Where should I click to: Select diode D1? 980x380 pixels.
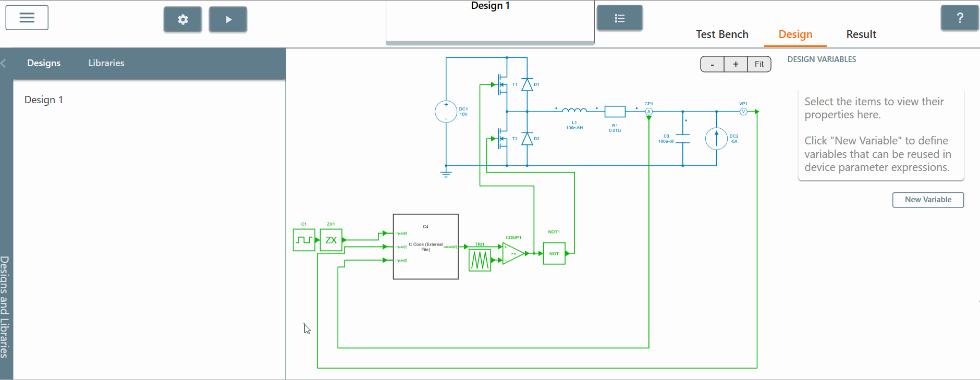(527, 84)
